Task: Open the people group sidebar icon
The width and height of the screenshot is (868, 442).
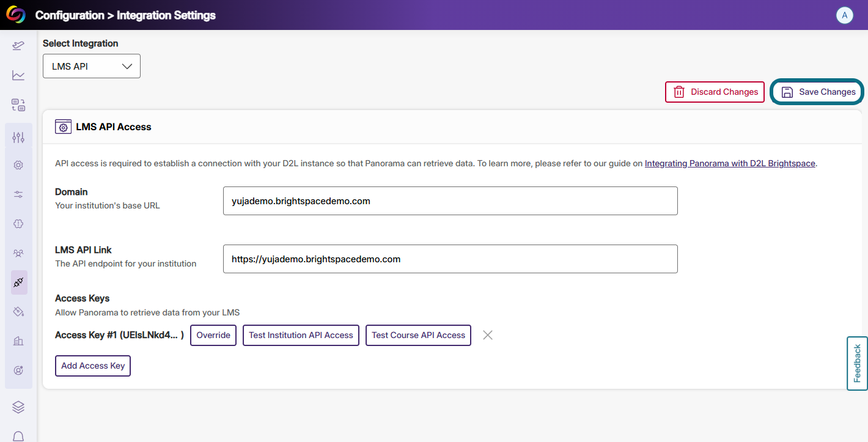Action: (x=18, y=253)
